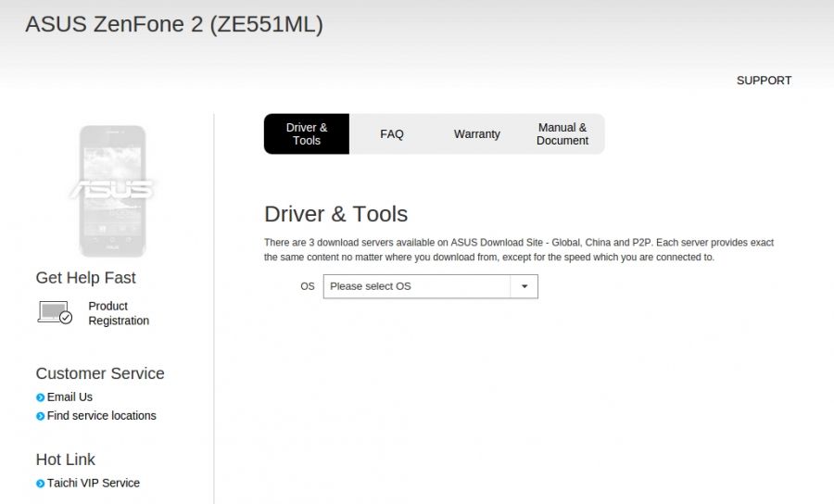The height and width of the screenshot is (504, 834).
Task: Open the Product Registration link
Action: pos(119,313)
